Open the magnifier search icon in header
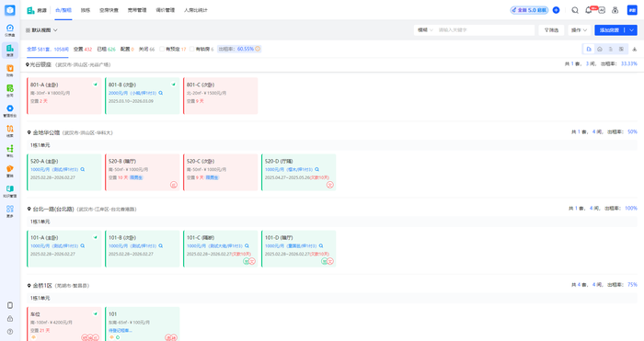This screenshot has width=644, height=341. point(575,10)
